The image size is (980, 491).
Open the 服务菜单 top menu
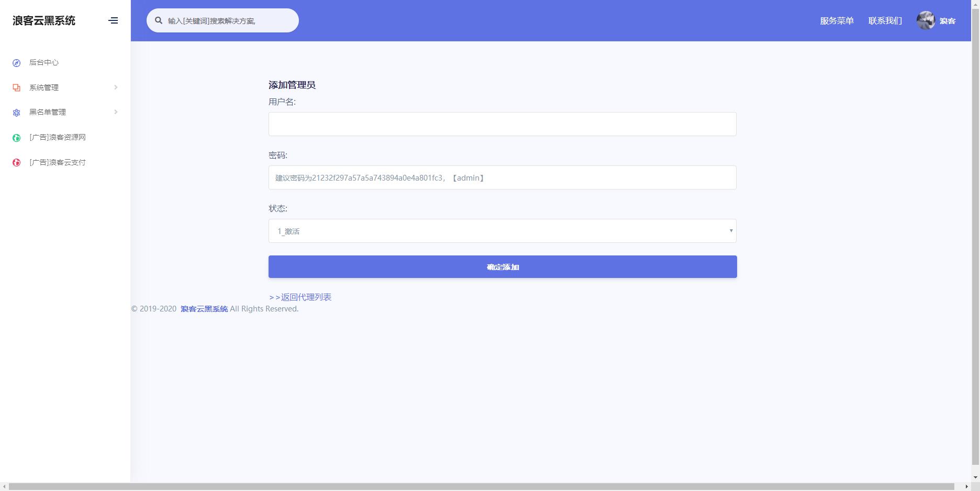tap(837, 20)
